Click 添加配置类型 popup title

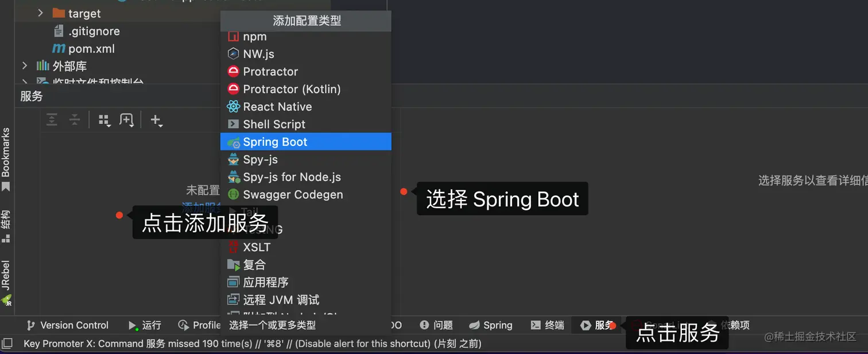point(307,21)
